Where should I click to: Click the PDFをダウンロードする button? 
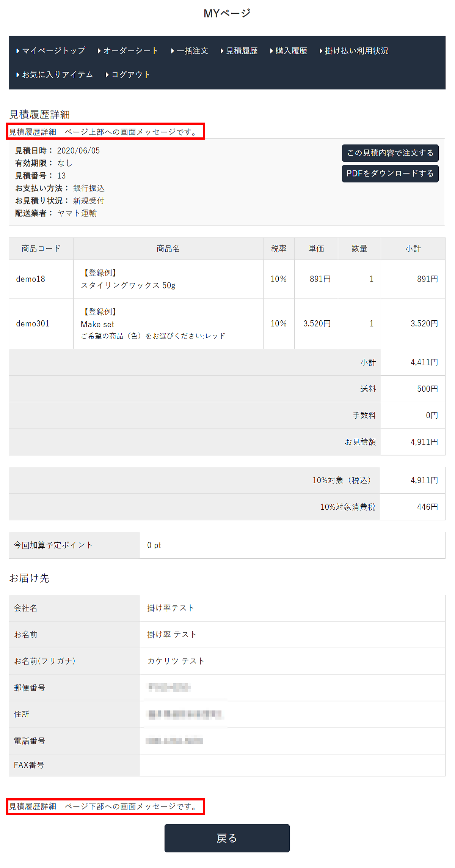click(x=390, y=173)
